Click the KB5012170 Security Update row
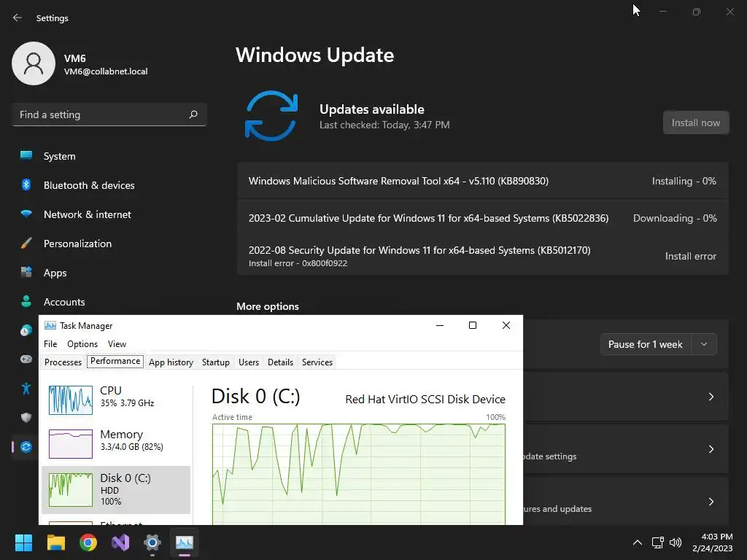The width and height of the screenshot is (747, 560). point(483,256)
